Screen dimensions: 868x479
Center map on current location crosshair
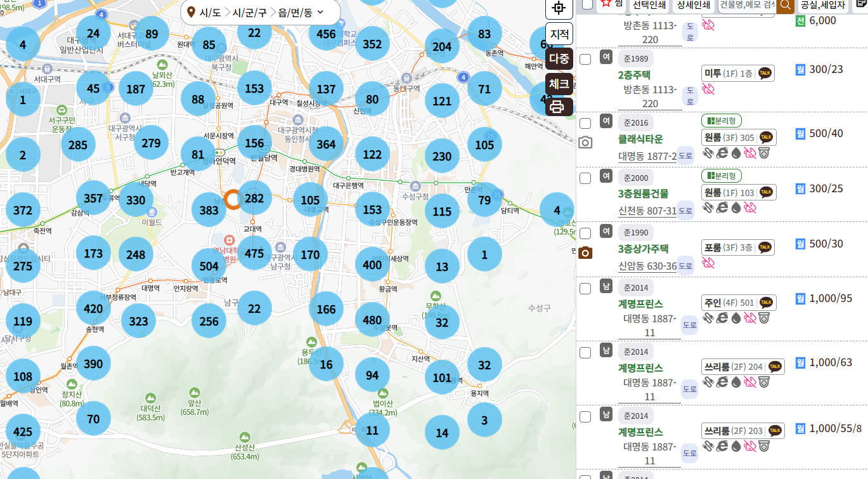(559, 8)
